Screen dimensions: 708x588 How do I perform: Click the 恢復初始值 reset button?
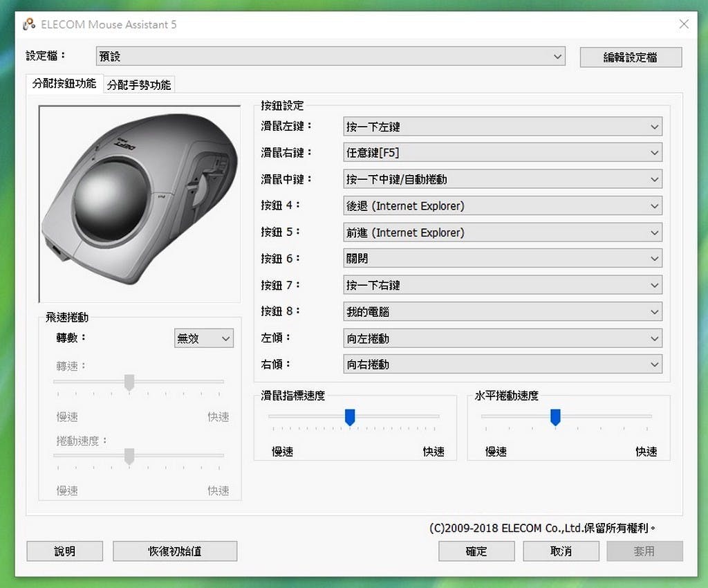point(175,551)
